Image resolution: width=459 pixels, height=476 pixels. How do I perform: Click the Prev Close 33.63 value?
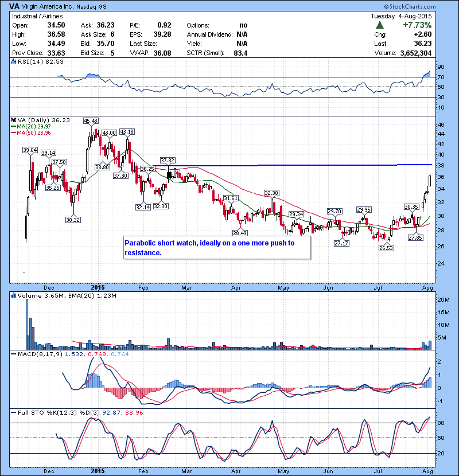pyautogui.click(x=56, y=53)
